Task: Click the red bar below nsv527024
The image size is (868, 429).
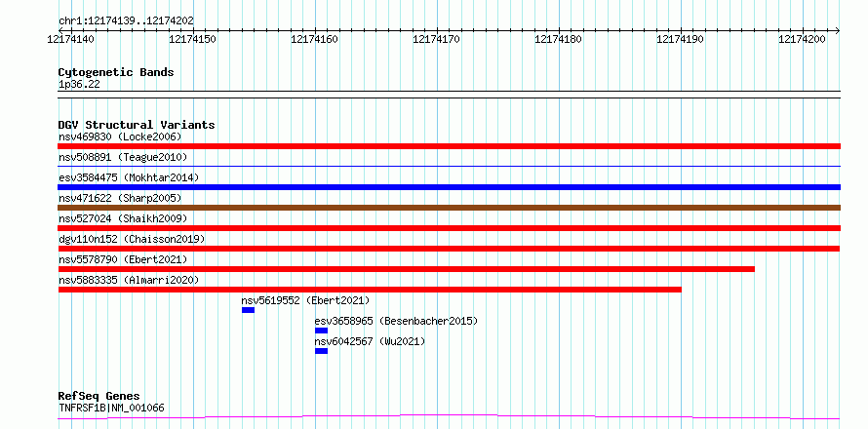Action: click(449, 228)
